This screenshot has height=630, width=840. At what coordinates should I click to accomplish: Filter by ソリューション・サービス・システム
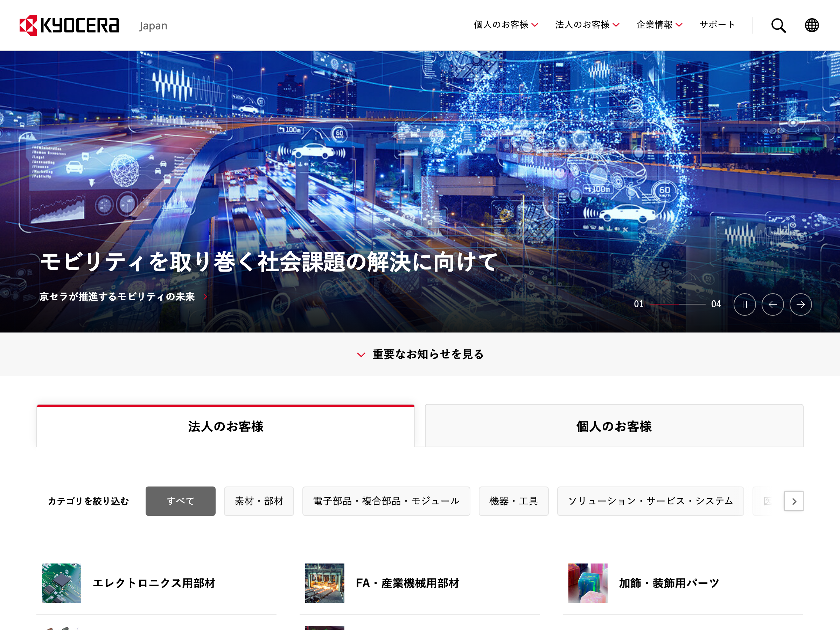[650, 501]
